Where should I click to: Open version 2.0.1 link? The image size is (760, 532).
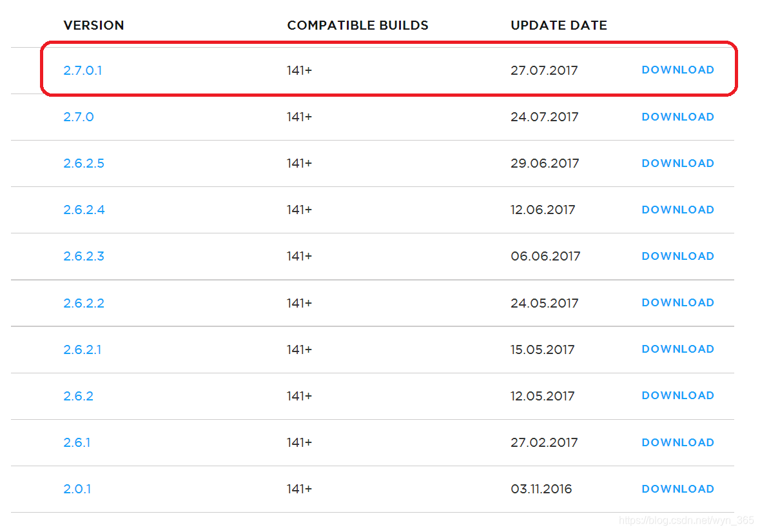[77, 489]
